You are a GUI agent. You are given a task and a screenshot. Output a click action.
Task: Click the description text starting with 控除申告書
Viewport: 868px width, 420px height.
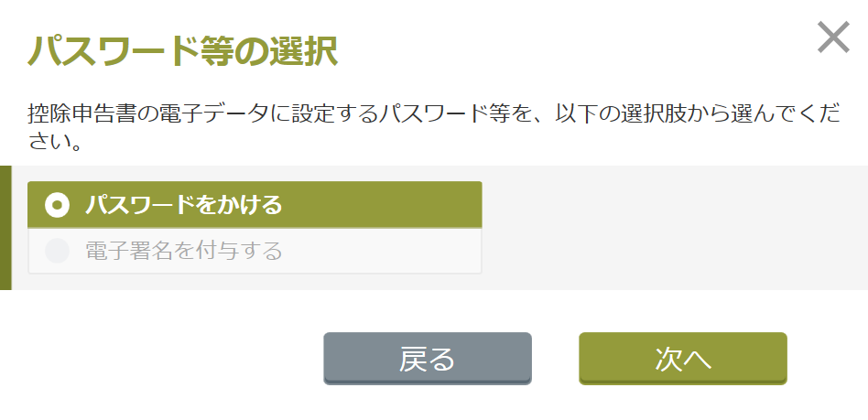(x=275, y=117)
